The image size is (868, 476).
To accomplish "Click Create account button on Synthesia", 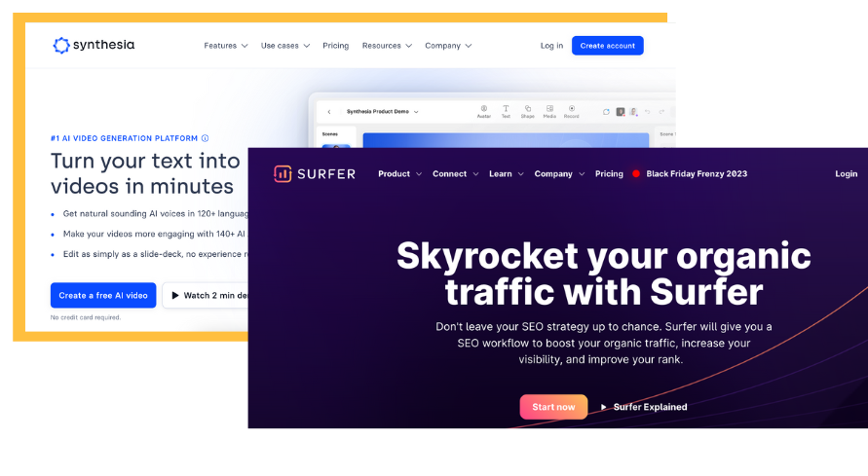I will point(607,46).
